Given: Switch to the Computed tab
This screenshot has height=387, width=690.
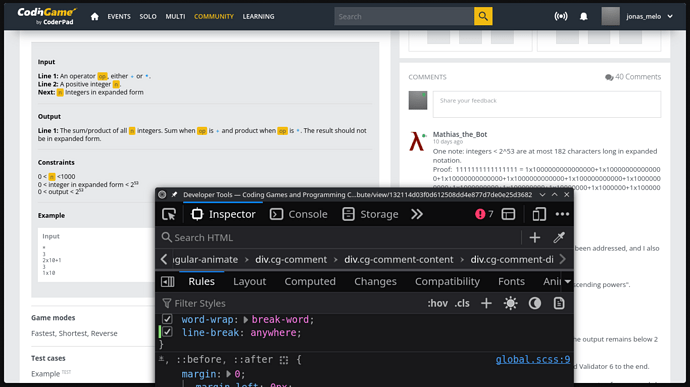Looking at the screenshot, I should pyautogui.click(x=310, y=282).
